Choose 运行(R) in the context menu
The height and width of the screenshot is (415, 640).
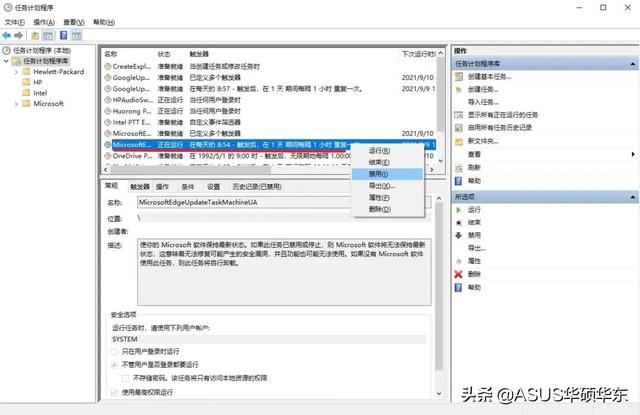(387, 151)
